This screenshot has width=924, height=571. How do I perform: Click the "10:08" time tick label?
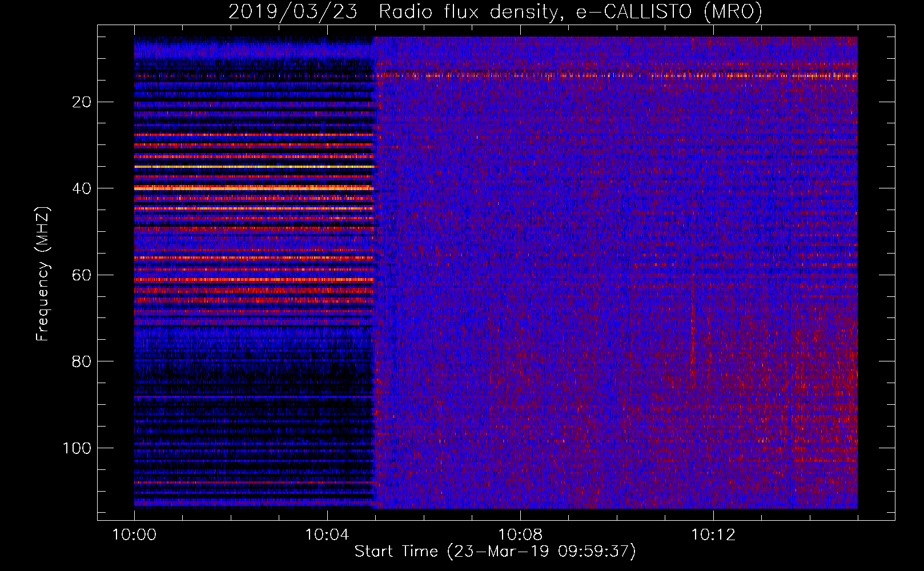tap(520, 535)
